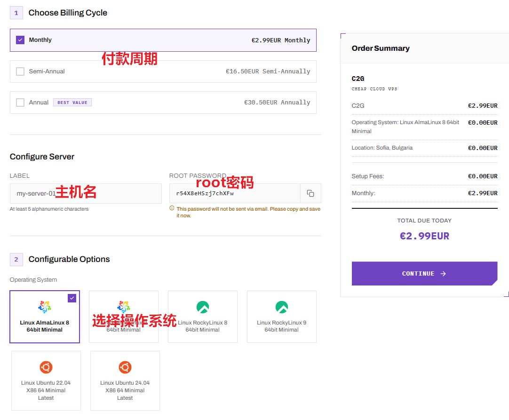This screenshot has width=509, height=420.
Task: Choose Linux RockyLinux 9 64bit Minimal card
Action: (x=282, y=317)
